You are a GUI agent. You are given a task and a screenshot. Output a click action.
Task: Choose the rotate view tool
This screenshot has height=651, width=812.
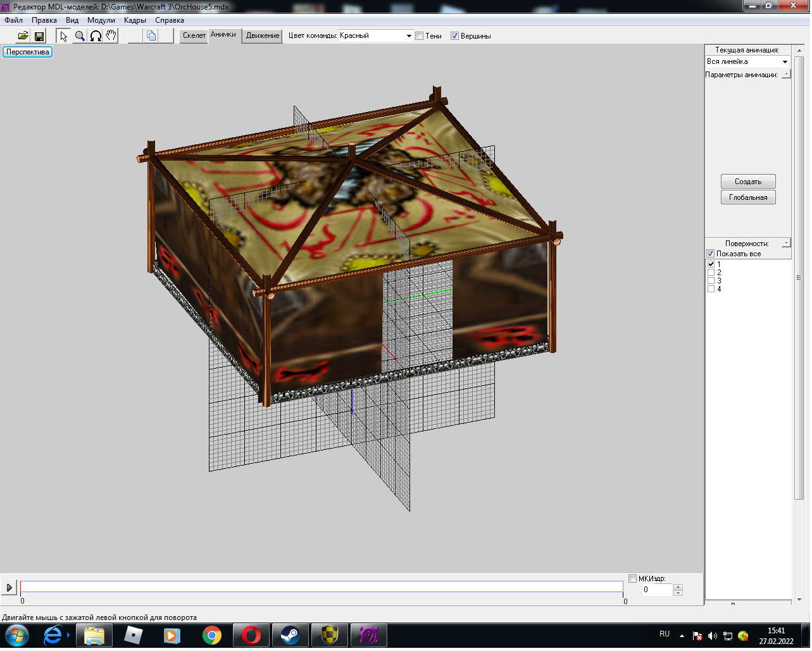(x=96, y=36)
